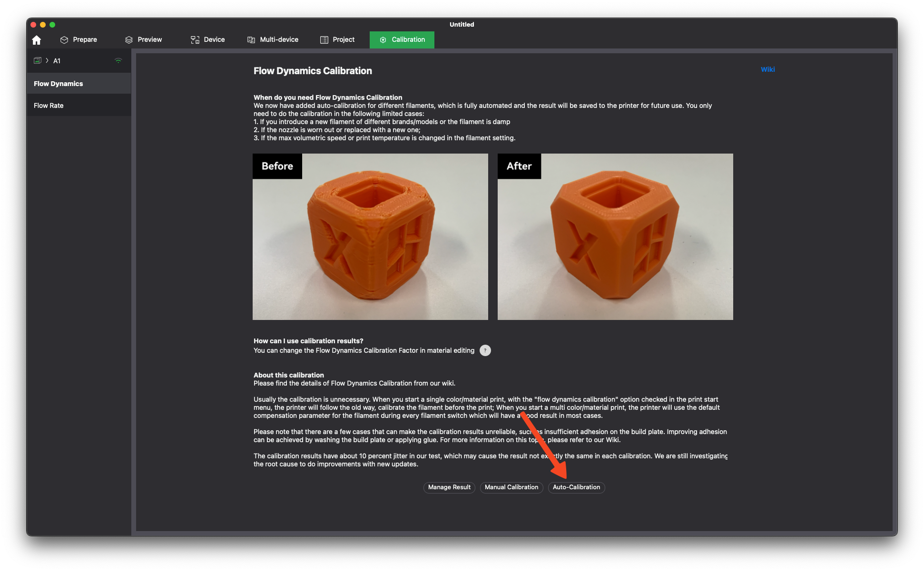The width and height of the screenshot is (924, 571).
Task: Open the Wiki link
Action: pos(767,69)
